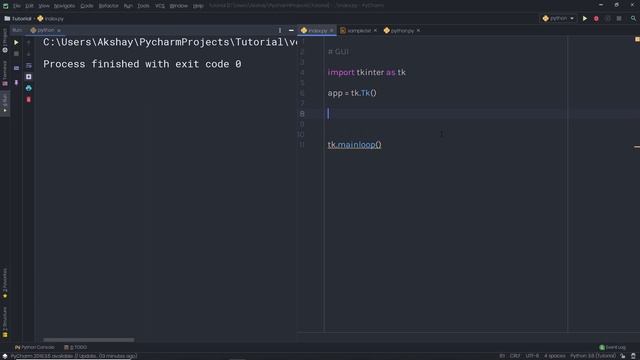Open the python run configuration dropdown
Screen dimensions: 640x360
click(558, 18)
